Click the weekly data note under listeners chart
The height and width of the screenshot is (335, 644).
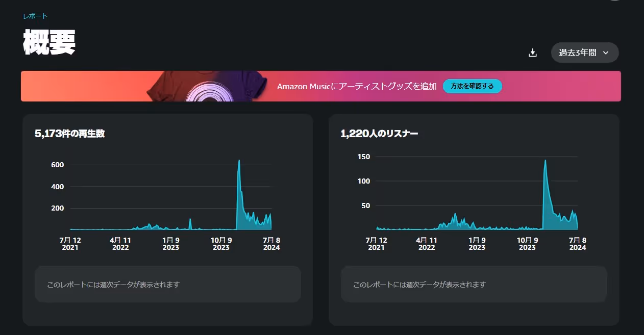(419, 285)
